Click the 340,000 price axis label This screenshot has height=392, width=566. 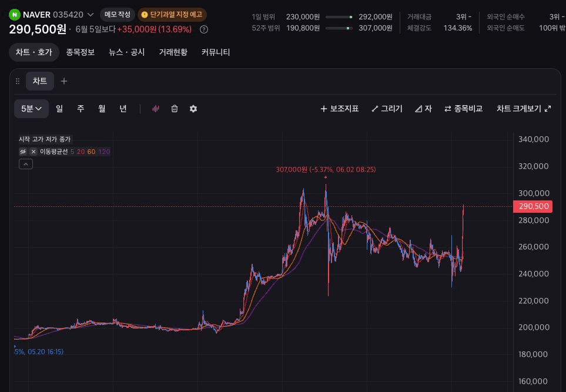534,139
